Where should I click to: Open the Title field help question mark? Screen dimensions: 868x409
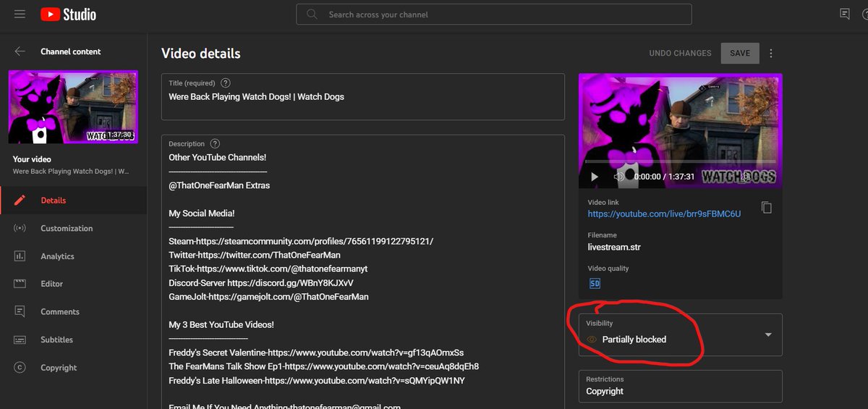(226, 83)
